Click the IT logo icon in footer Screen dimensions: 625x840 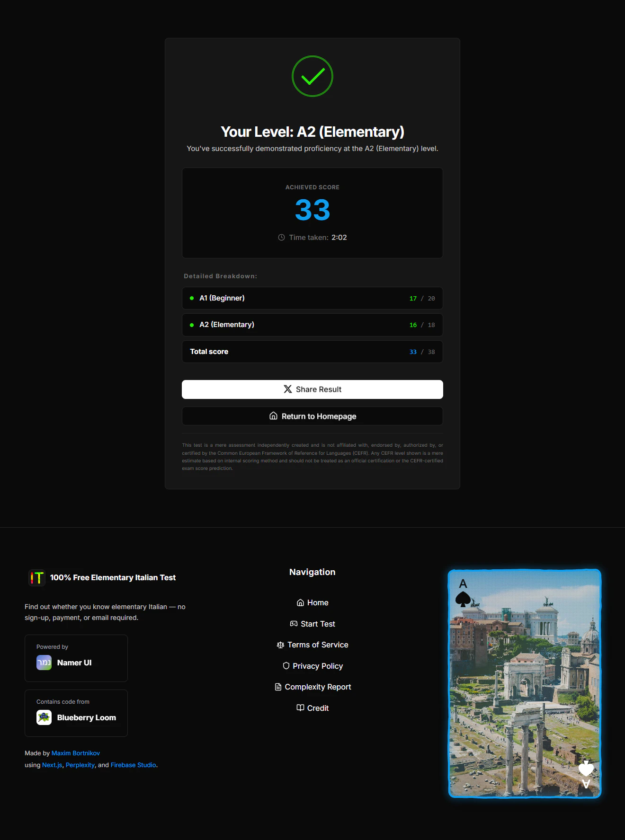tap(37, 578)
